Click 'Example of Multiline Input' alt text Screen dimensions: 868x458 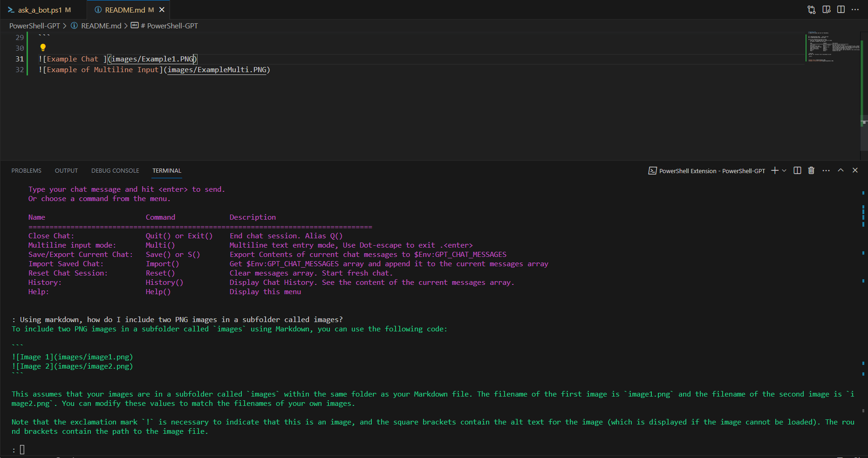(103, 70)
